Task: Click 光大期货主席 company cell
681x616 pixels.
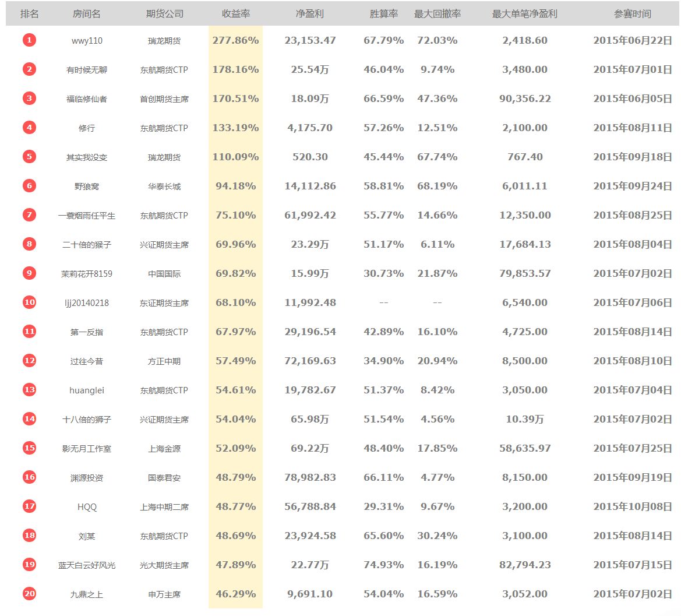Action: [164, 565]
